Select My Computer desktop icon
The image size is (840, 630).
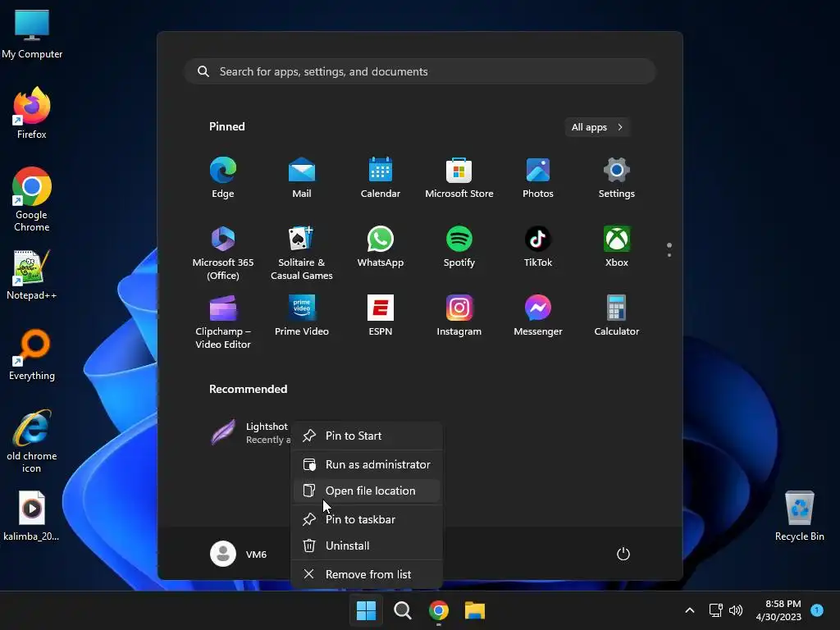pos(32,34)
